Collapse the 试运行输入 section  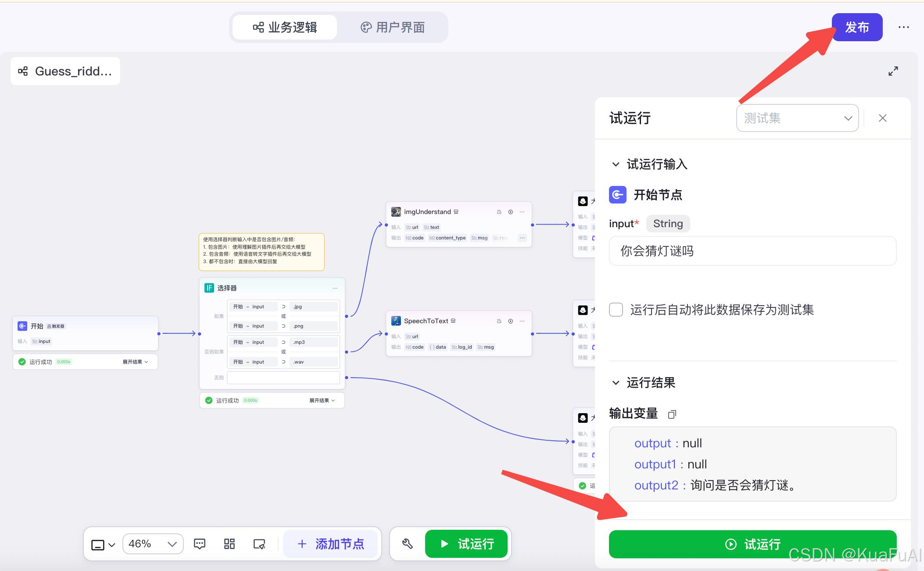(616, 164)
